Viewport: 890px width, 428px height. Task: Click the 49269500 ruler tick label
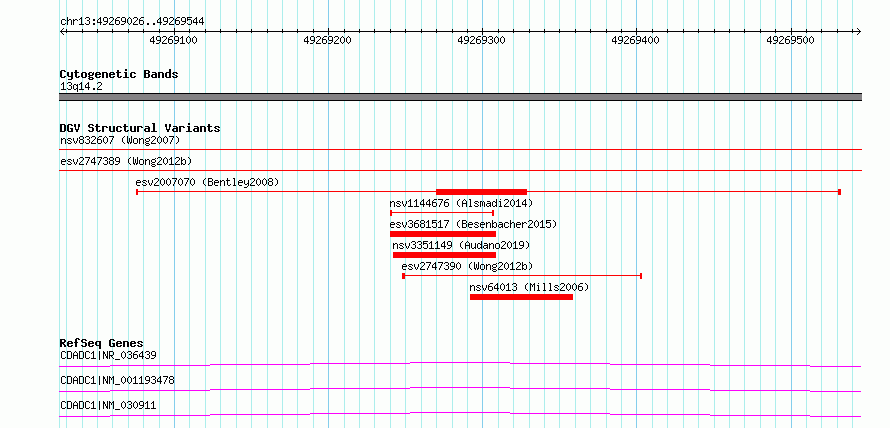[790, 40]
